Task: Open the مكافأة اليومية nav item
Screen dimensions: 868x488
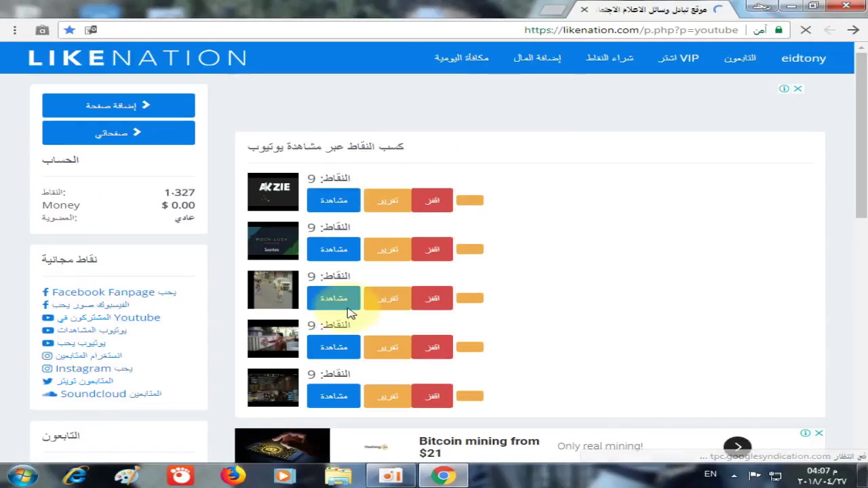Action: (x=461, y=58)
